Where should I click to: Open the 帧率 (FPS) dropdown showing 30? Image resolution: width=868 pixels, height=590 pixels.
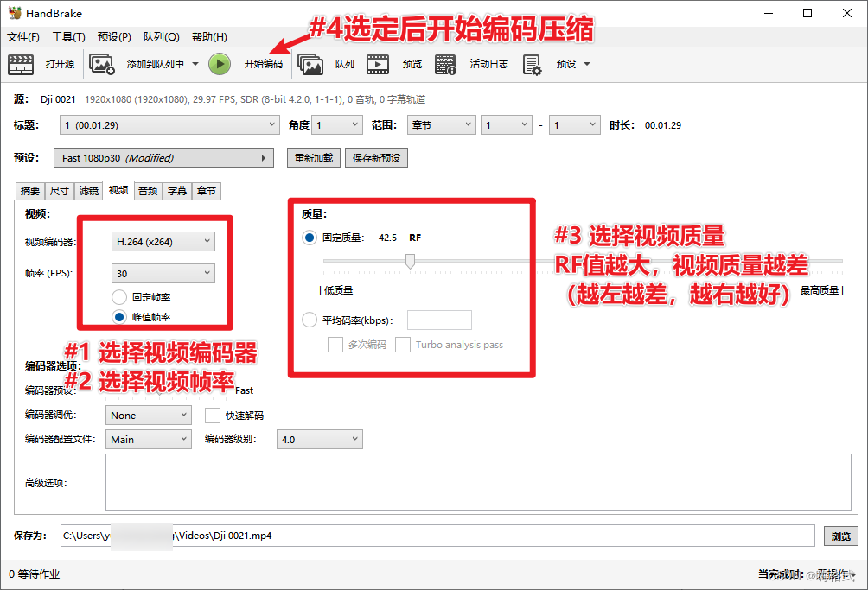163,273
